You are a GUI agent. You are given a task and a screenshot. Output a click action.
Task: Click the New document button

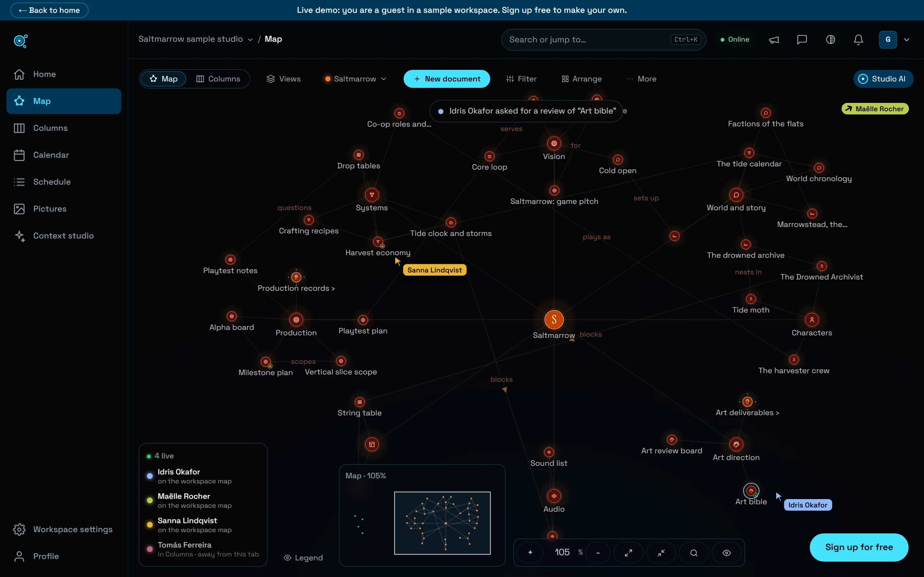(x=447, y=79)
